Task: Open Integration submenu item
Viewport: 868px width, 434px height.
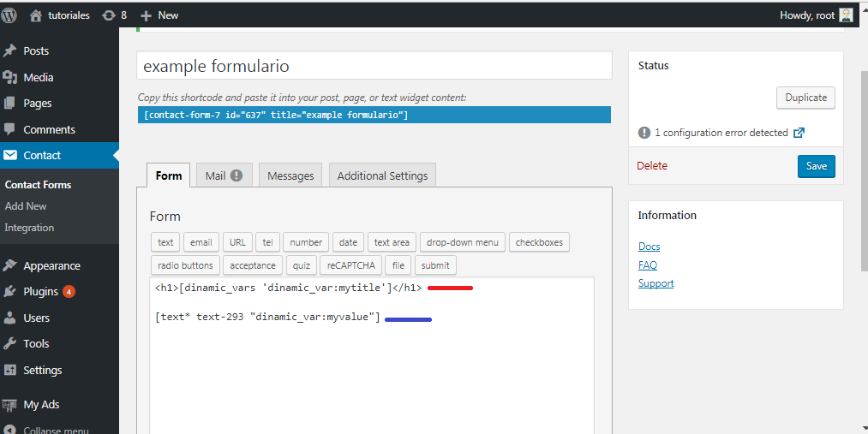Action: (x=29, y=227)
